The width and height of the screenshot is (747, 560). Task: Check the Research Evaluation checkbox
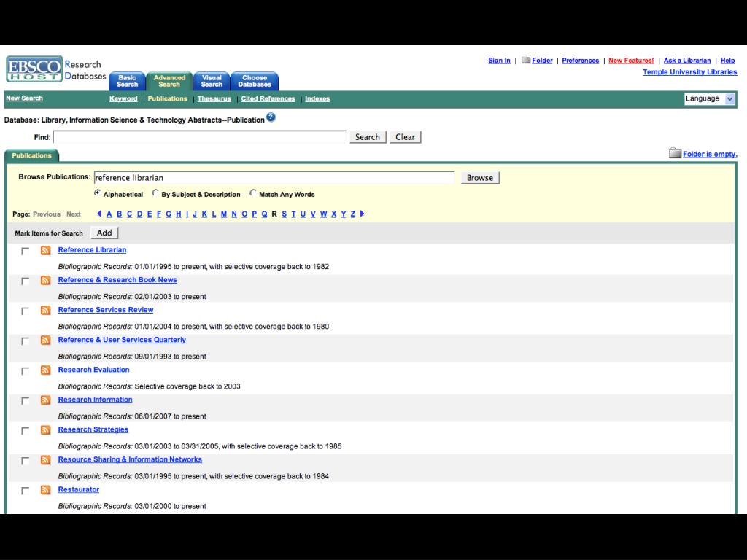(26, 371)
